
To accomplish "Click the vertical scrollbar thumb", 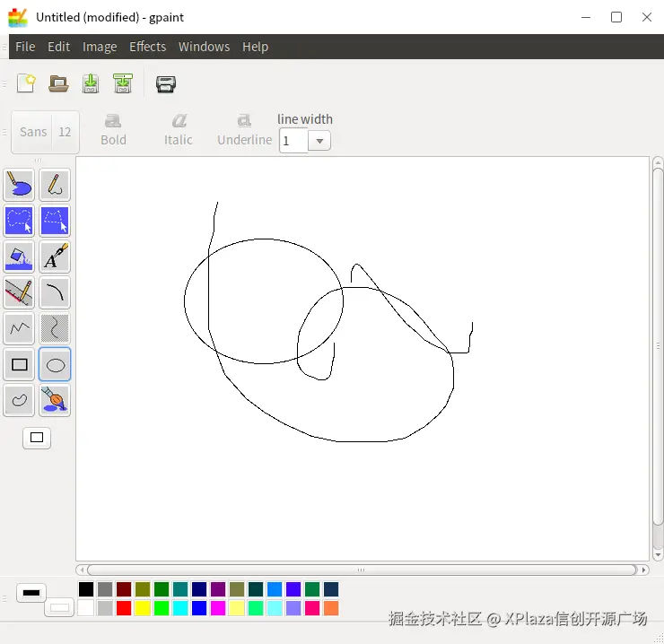I will click(658, 346).
